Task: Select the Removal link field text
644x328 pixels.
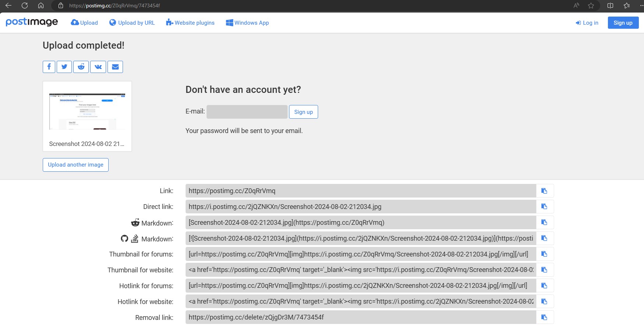Action: pos(361,317)
